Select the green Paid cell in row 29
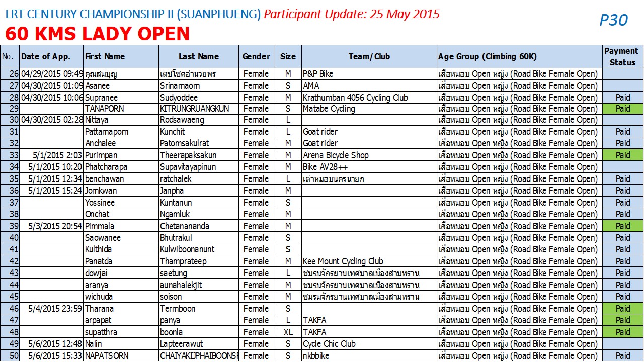The width and height of the screenshot is (644, 362). 623,109
